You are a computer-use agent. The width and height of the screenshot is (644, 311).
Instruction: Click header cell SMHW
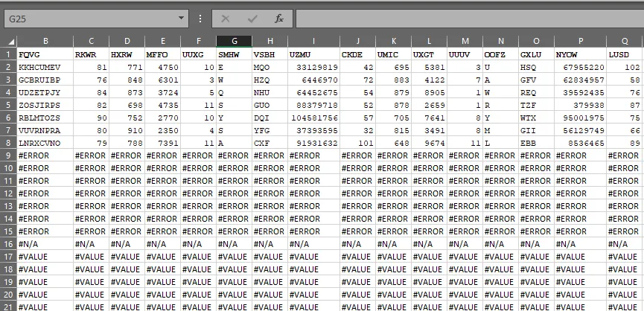click(234, 54)
